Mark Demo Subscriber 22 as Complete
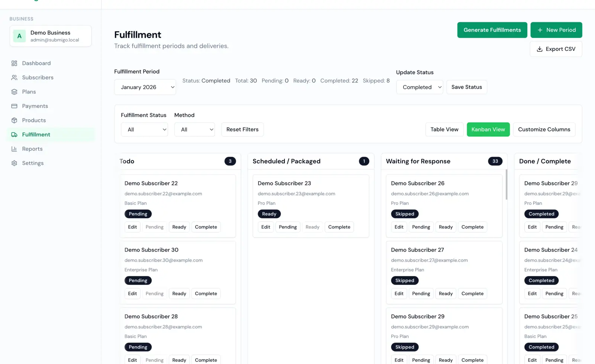Screen dimensions: 595x364 [206, 227]
